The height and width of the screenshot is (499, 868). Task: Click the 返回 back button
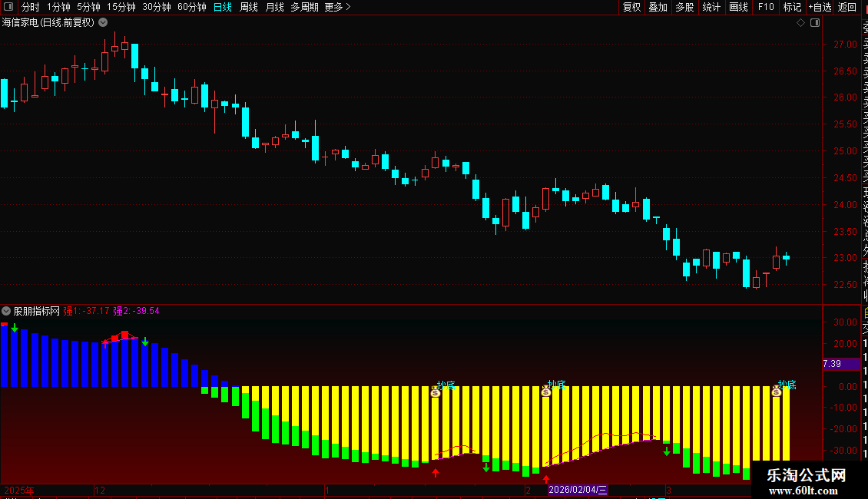tap(847, 7)
